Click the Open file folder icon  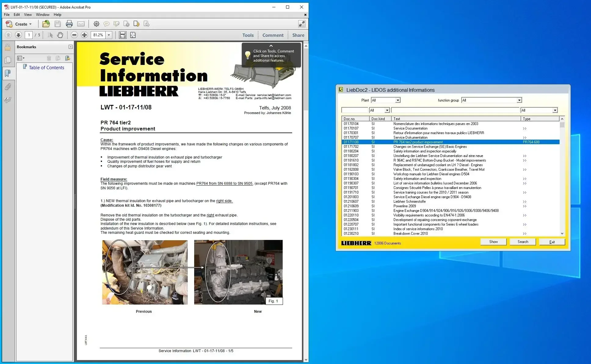pos(46,24)
